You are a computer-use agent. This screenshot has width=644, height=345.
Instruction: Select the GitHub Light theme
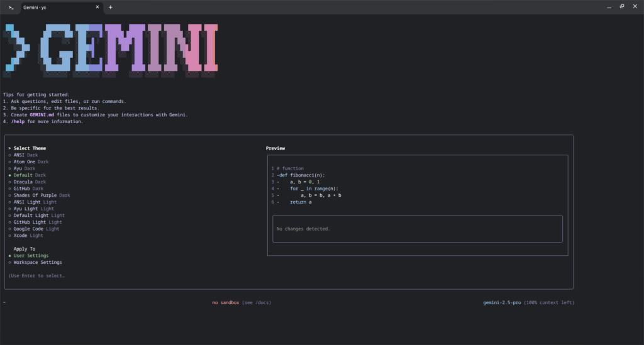coord(35,222)
